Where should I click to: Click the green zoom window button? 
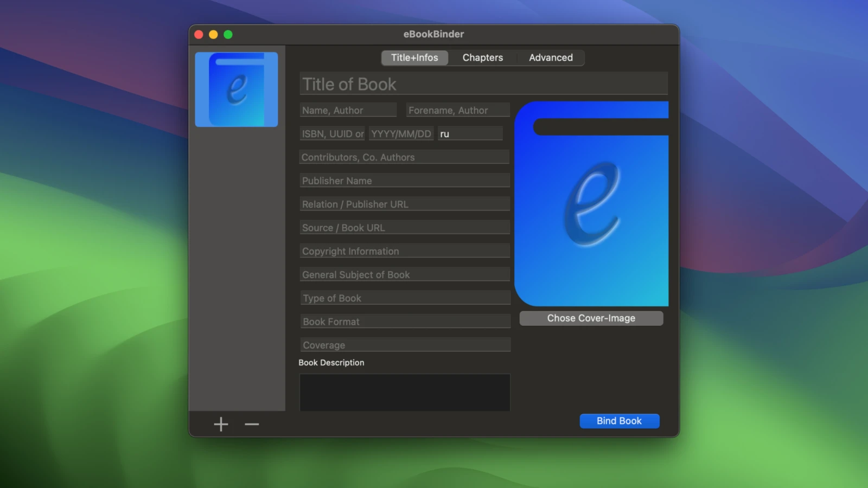pos(228,35)
